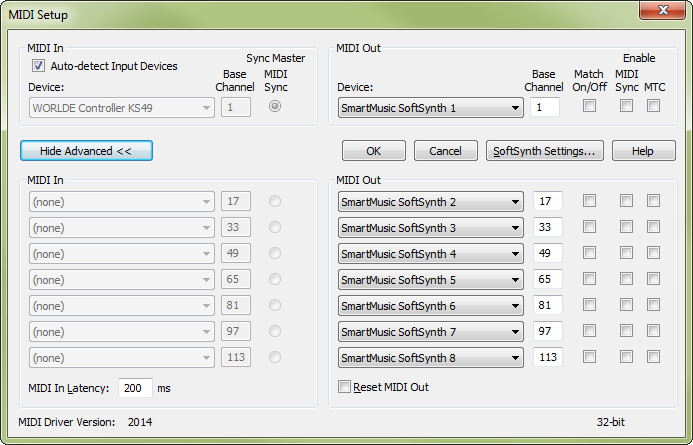This screenshot has height=445, width=693.
Task: Enable MIDI Sync for SoftSynth 1
Action: pos(626,106)
